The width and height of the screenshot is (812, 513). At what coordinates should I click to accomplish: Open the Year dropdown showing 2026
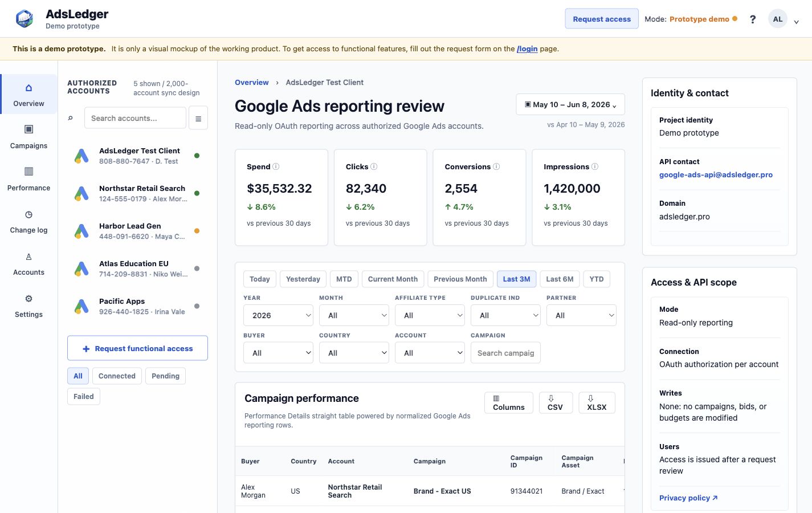pyautogui.click(x=279, y=315)
